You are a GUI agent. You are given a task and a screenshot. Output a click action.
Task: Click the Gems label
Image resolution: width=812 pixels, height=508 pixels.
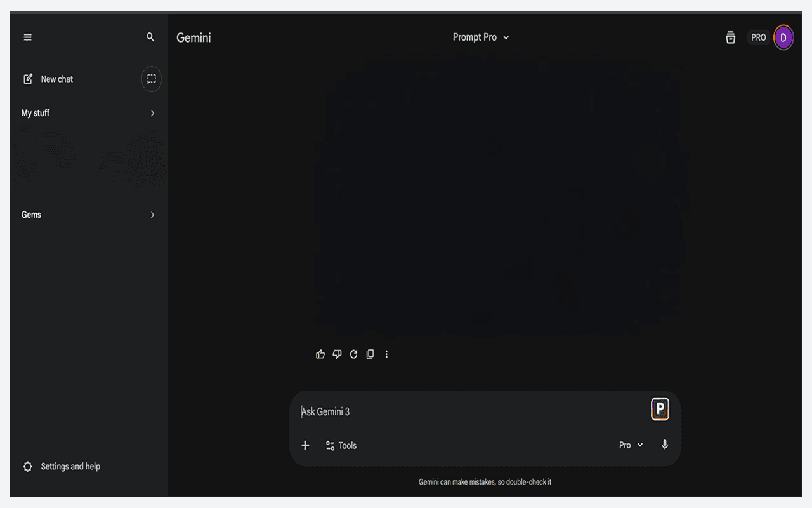point(31,215)
